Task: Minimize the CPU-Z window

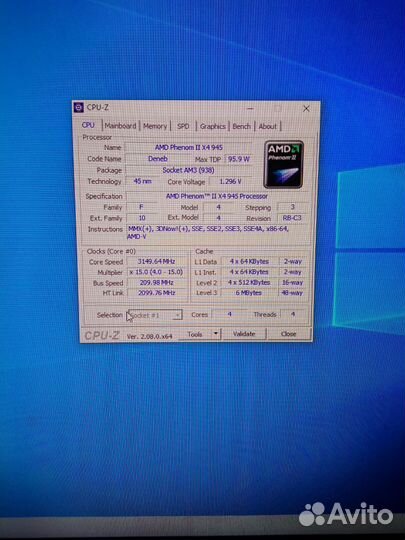Action: 250,109
